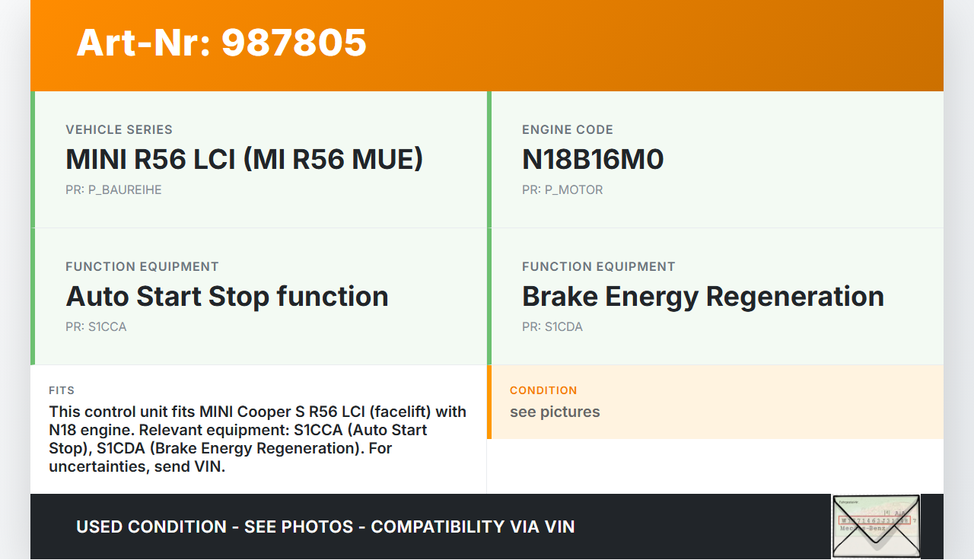
Task: Click the VEHICLE SERIES caption
Action: [x=119, y=129]
